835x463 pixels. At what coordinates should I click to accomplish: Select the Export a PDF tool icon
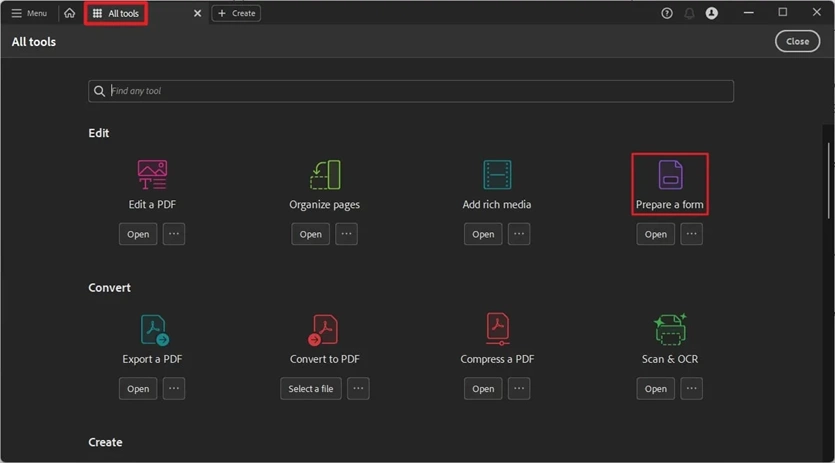coord(154,329)
